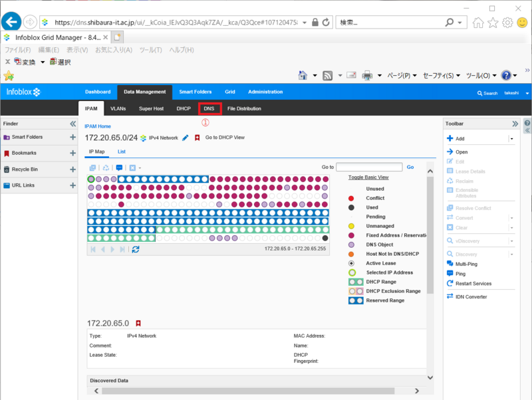The width and height of the screenshot is (532, 400).
Task: Open the ファイル(F) menu
Action: (x=18, y=50)
